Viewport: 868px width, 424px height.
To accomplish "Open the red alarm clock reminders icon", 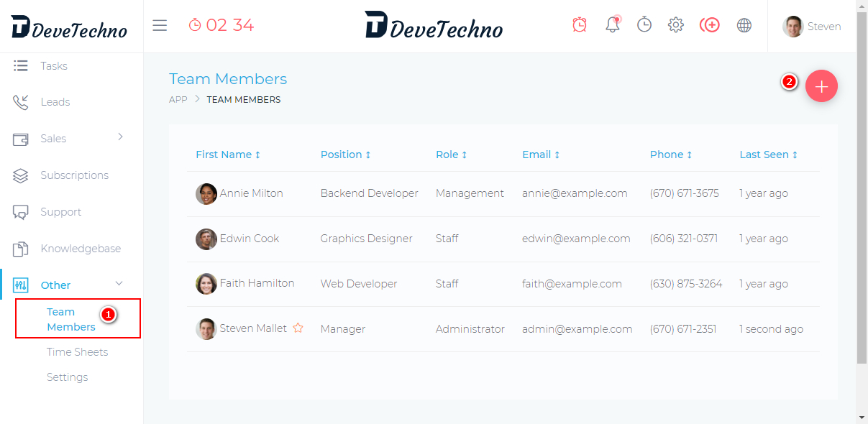I will [580, 25].
